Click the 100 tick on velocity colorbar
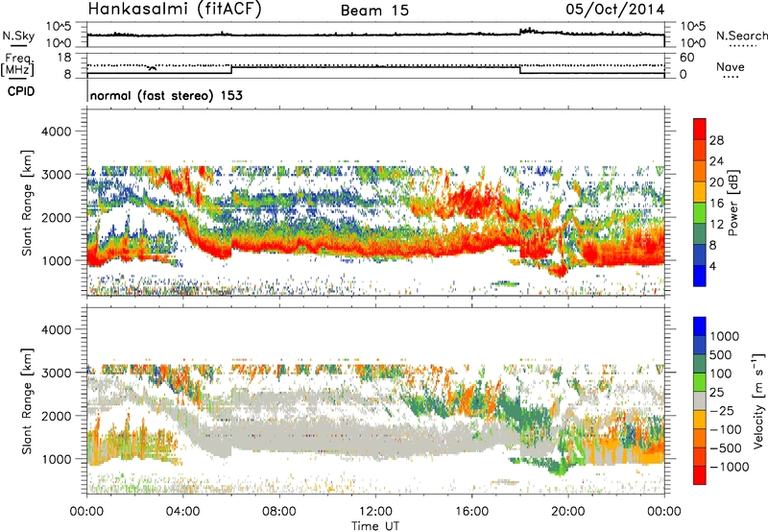This screenshot has height=532, width=768. click(721, 374)
